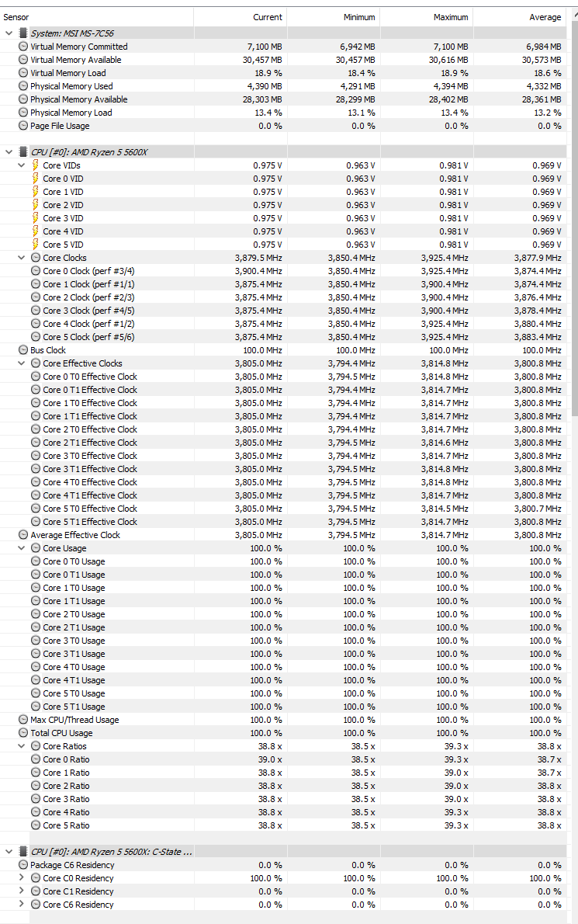
Task: Click the lightning bolt icon for Core 0 VID
Action: 36,179
